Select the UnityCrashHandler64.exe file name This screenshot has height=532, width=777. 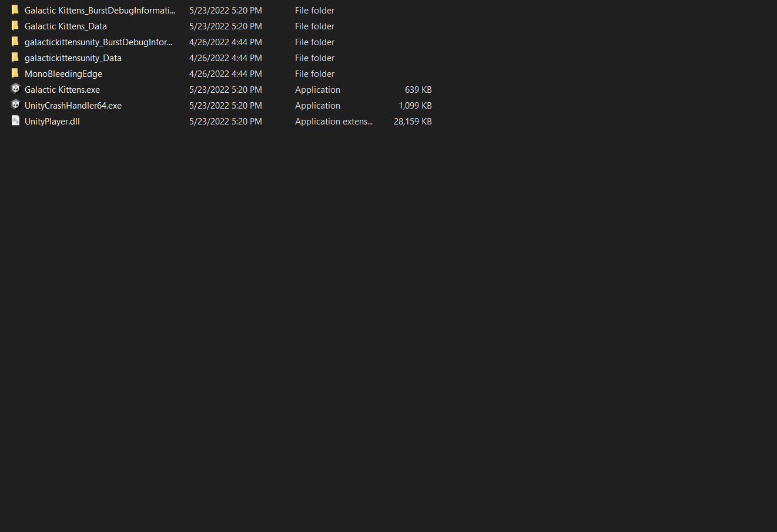[73, 106]
